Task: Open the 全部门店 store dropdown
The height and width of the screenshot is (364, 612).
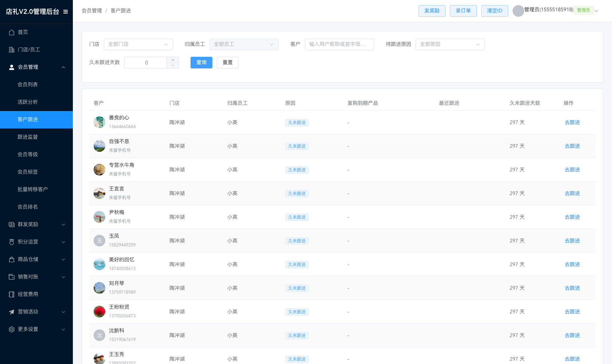Action: pyautogui.click(x=138, y=44)
